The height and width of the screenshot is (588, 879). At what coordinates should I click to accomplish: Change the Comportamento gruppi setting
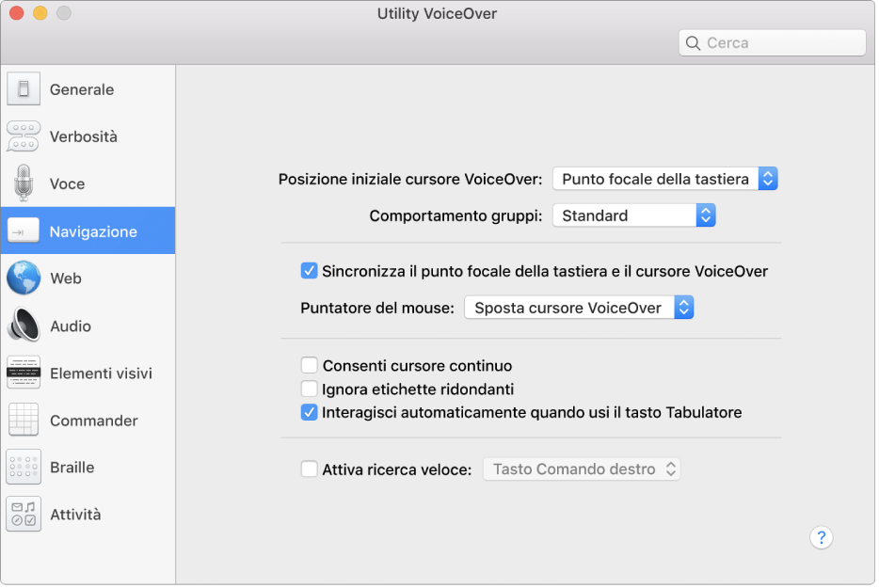pos(633,215)
